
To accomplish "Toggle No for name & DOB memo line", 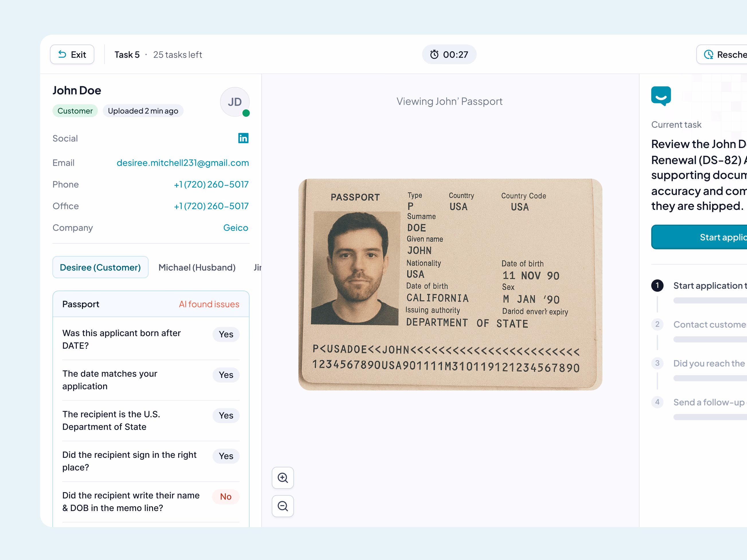I will (226, 496).
